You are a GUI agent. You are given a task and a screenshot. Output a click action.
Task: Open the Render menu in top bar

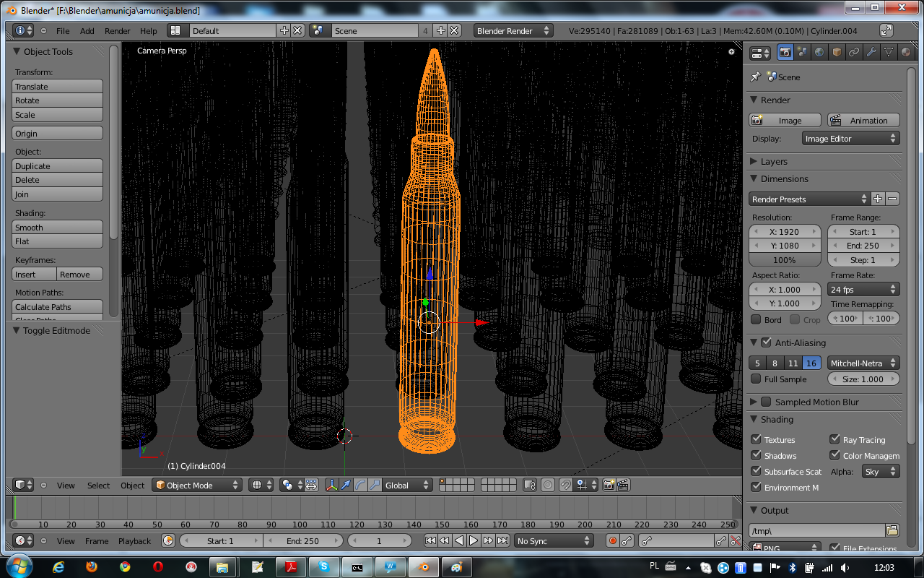click(x=117, y=31)
